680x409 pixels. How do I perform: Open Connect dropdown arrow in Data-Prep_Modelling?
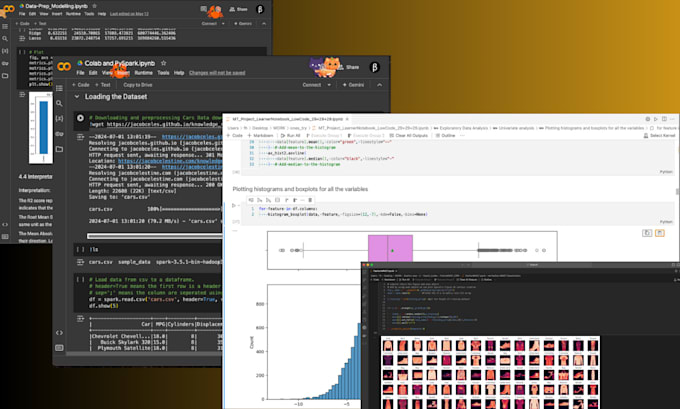223,23
